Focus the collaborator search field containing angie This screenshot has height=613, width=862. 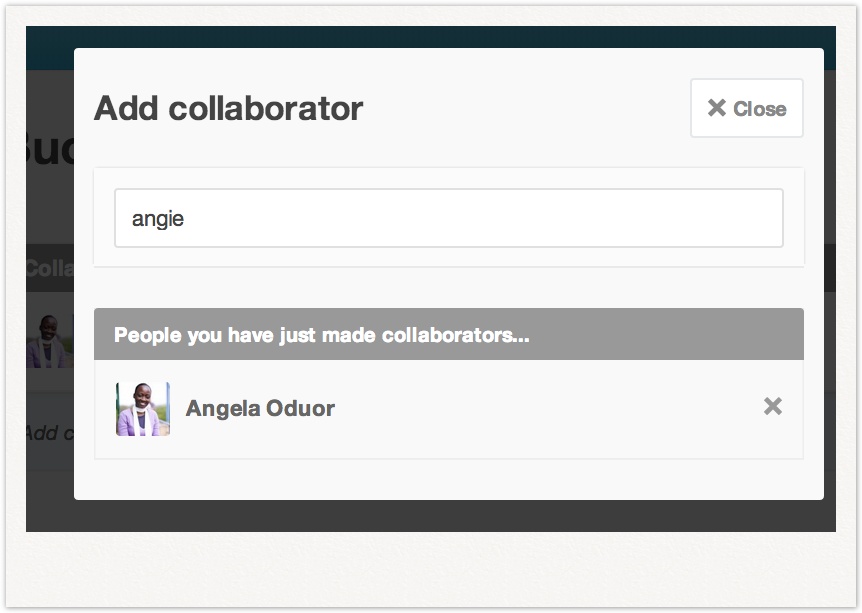click(449, 218)
